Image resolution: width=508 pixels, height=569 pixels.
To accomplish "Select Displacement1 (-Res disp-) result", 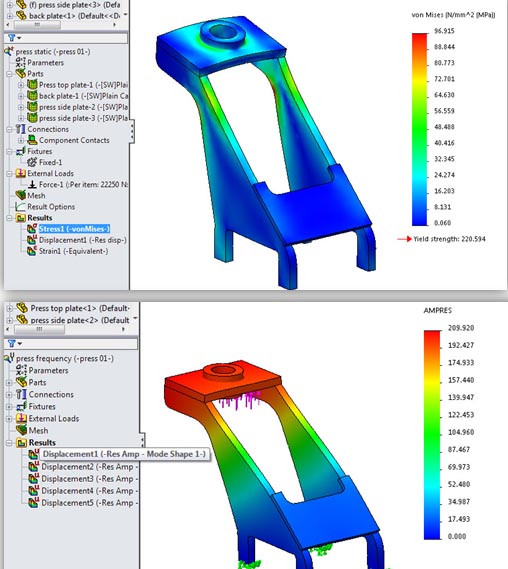I will tap(83, 240).
